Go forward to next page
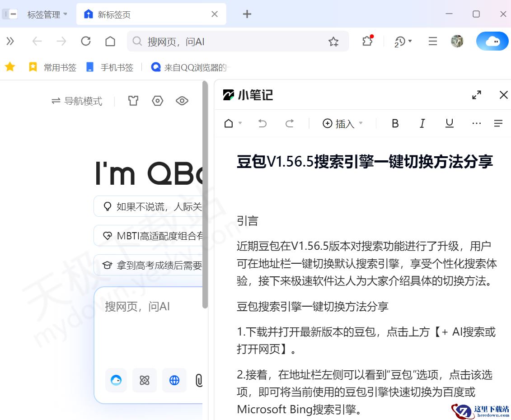The height and width of the screenshot is (420, 511). tap(61, 42)
